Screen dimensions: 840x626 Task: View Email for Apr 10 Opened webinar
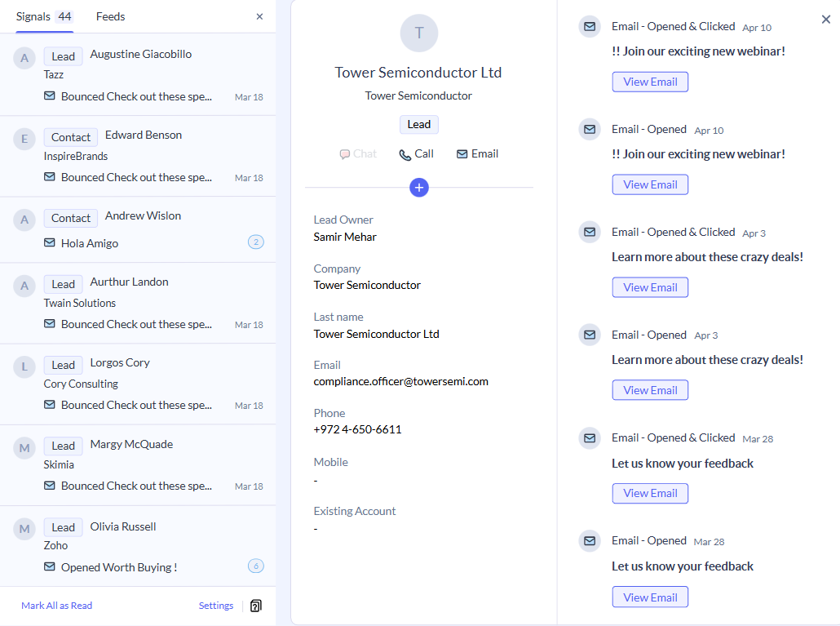tap(650, 185)
